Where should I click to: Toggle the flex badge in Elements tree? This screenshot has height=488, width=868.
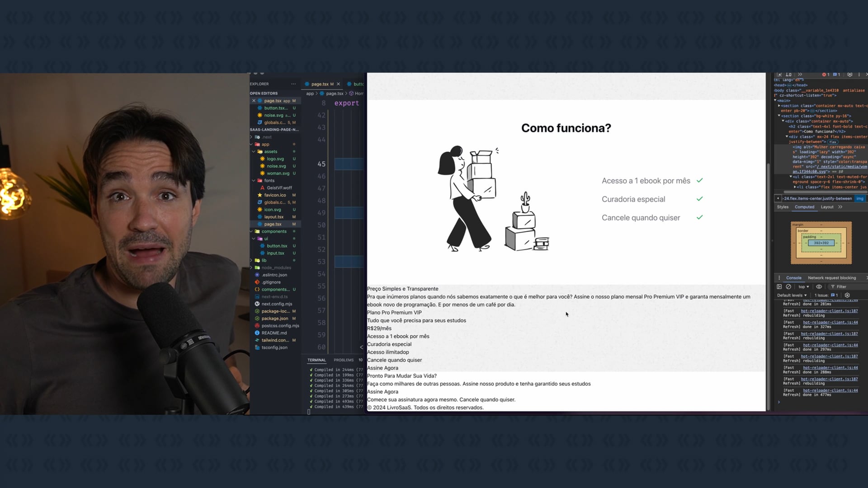point(832,142)
